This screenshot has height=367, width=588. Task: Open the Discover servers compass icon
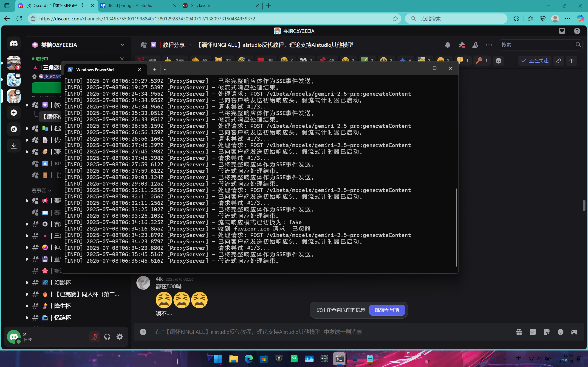click(x=14, y=129)
